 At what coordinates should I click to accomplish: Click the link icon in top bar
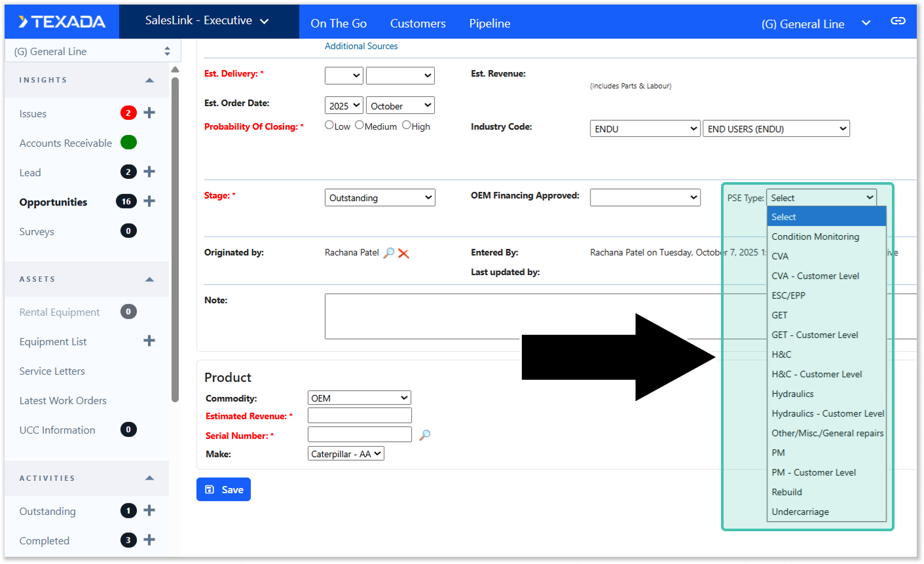pos(898,21)
